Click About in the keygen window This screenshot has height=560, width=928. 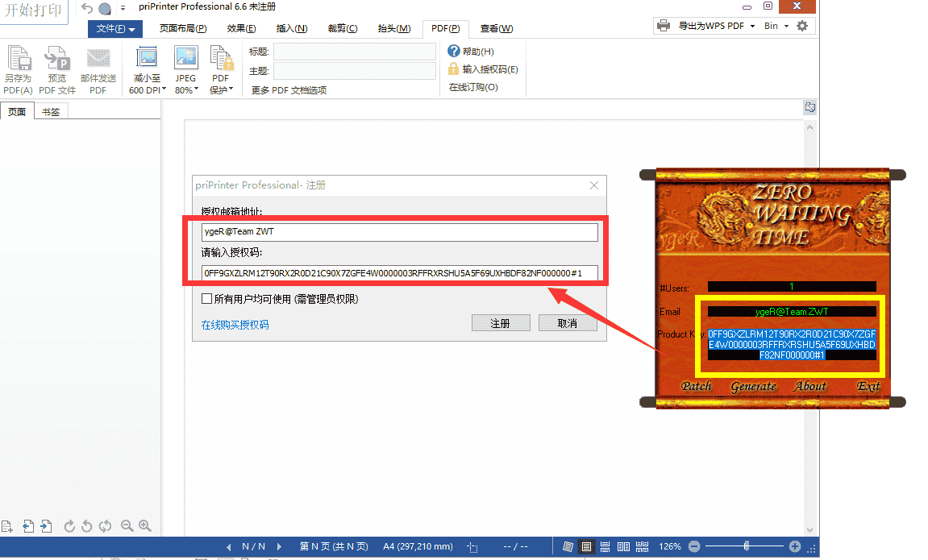point(810,386)
